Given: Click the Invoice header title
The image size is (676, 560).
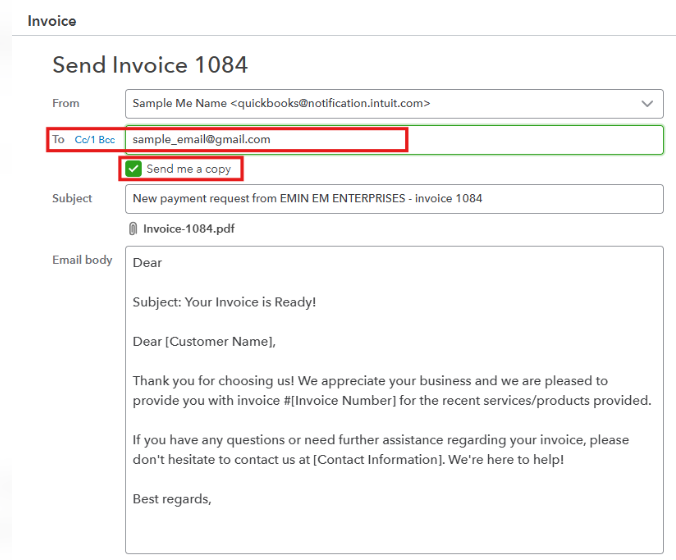Looking at the screenshot, I should [x=52, y=20].
